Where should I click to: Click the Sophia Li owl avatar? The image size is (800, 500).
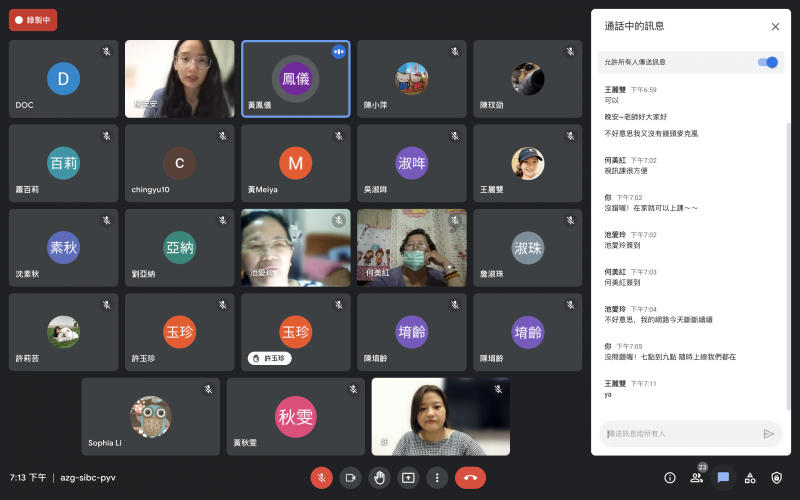point(151,417)
